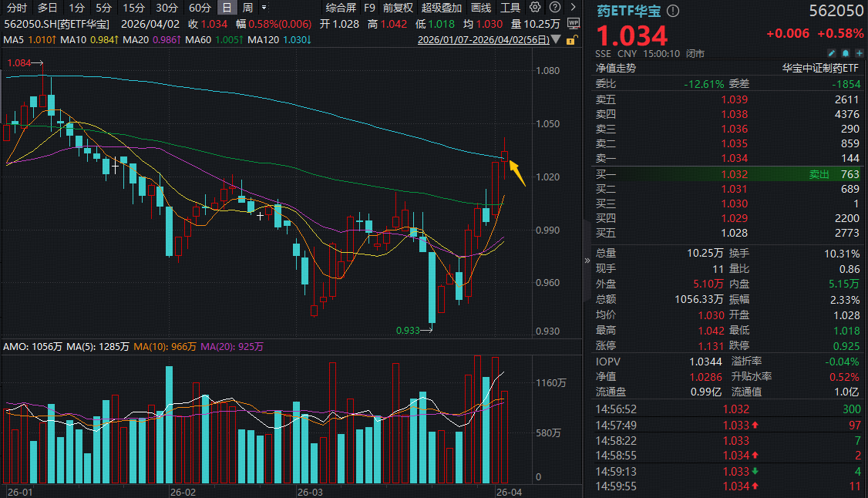868x498 pixels.
Task: Click the 净值走势 link
Action: (616, 68)
